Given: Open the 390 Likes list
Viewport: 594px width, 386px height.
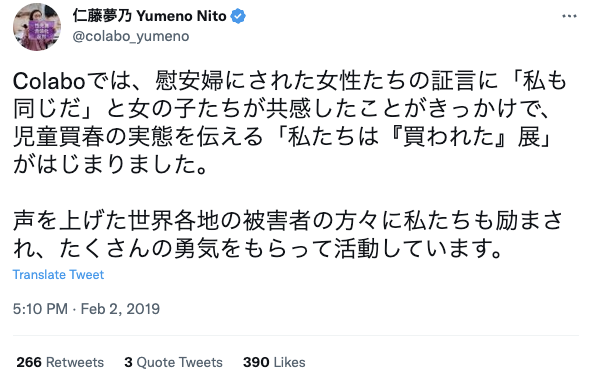Looking at the screenshot, I should pyautogui.click(x=274, y=362).
